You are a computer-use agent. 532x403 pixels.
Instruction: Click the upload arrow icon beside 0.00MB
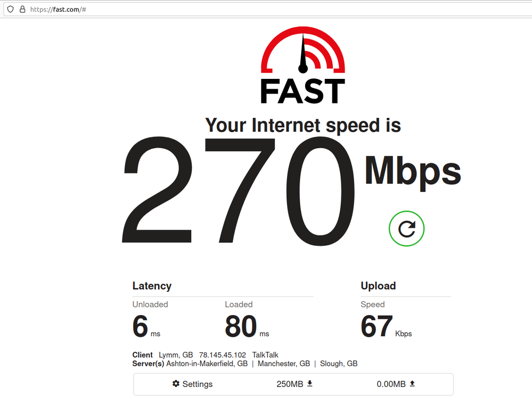click(412, 384)
